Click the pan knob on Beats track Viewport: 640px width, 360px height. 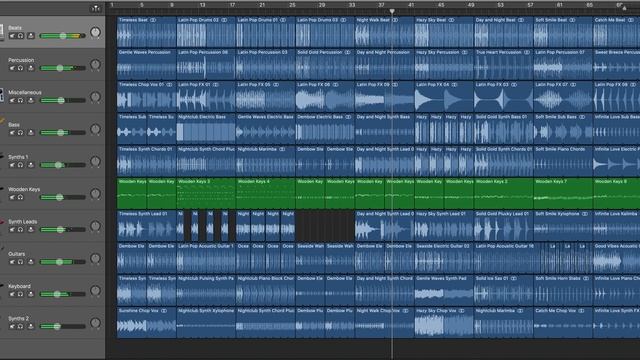pos(95,32)
